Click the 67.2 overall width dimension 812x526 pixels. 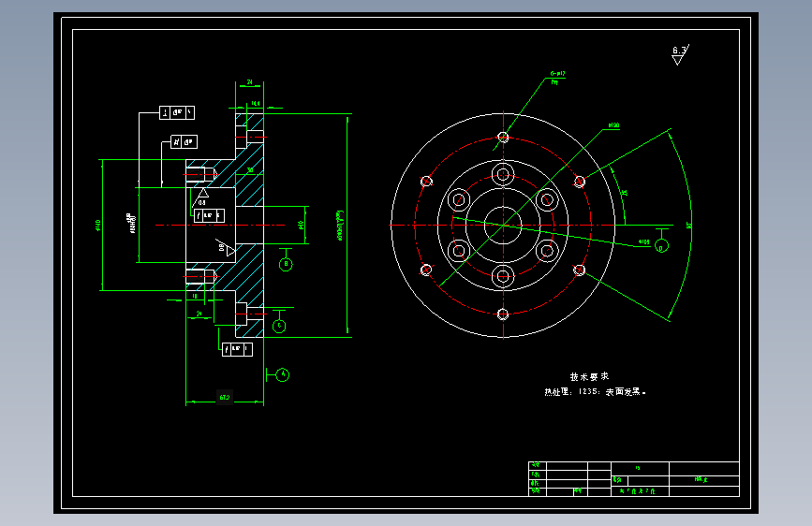pos(224,398)
